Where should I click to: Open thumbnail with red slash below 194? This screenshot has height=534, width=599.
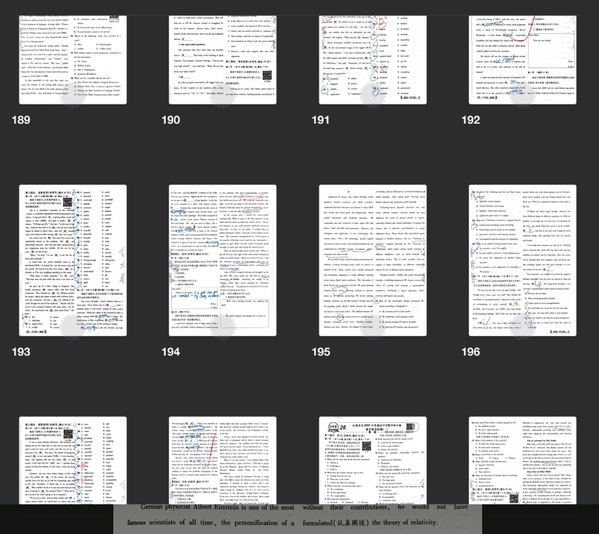223,460
